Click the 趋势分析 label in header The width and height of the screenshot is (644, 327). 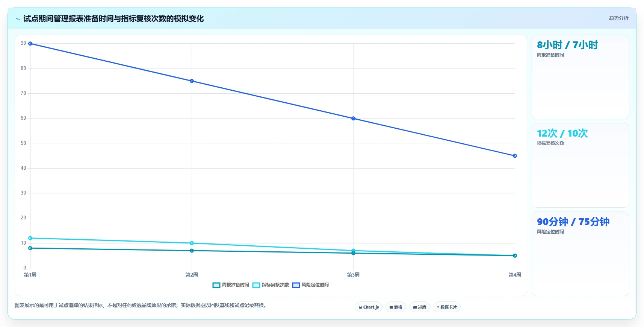click(x=618, y=18)
